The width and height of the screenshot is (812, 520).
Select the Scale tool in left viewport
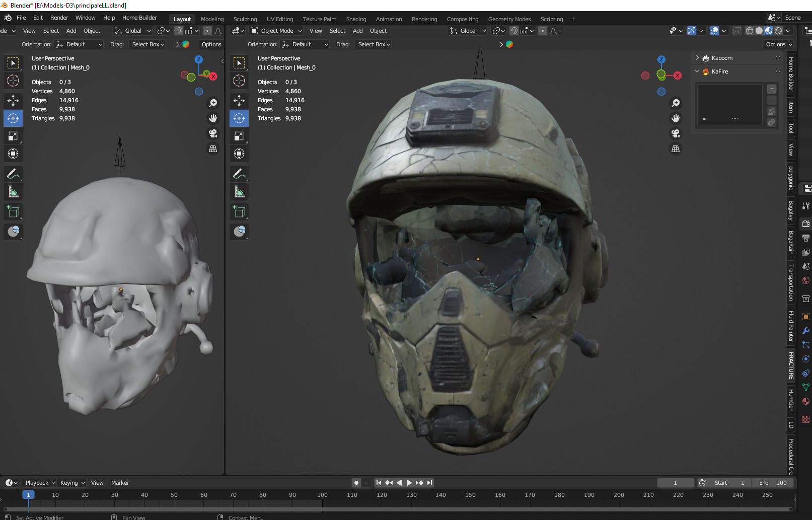point(13,136)
